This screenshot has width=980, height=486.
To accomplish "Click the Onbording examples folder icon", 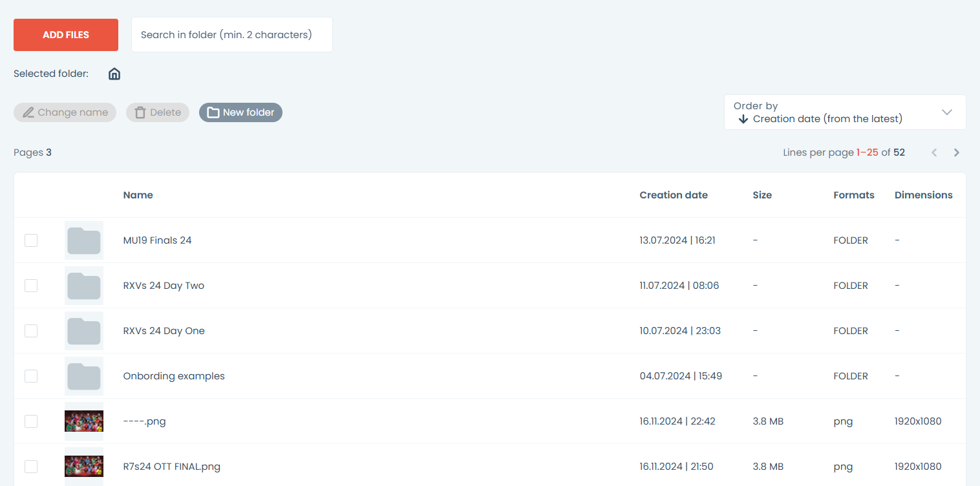I will (x=84, y=376).
